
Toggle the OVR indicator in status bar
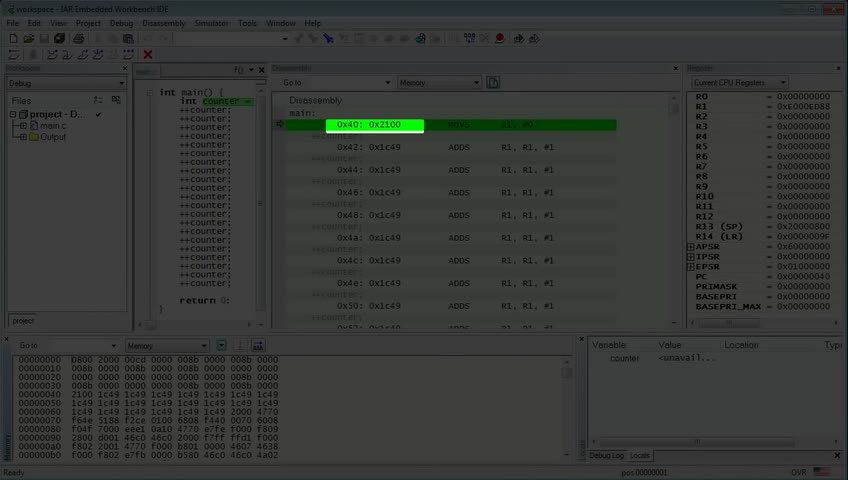pos(798,472)
